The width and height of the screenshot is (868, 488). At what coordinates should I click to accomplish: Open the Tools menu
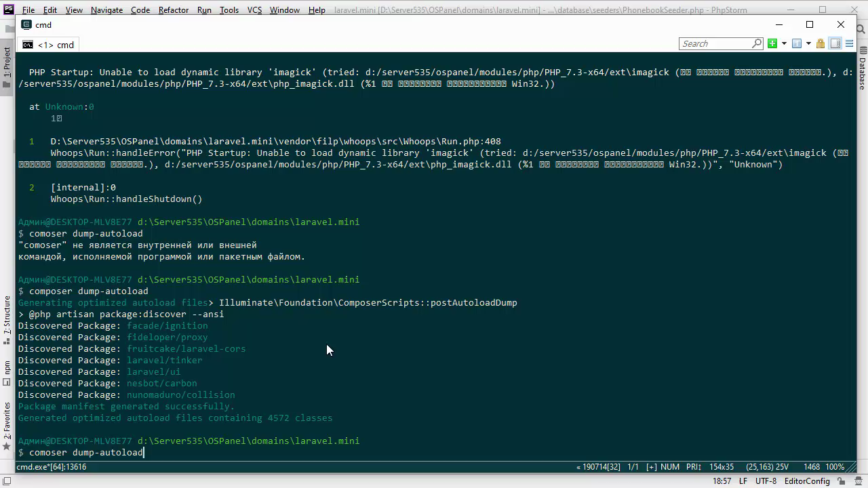coord(229,10)
